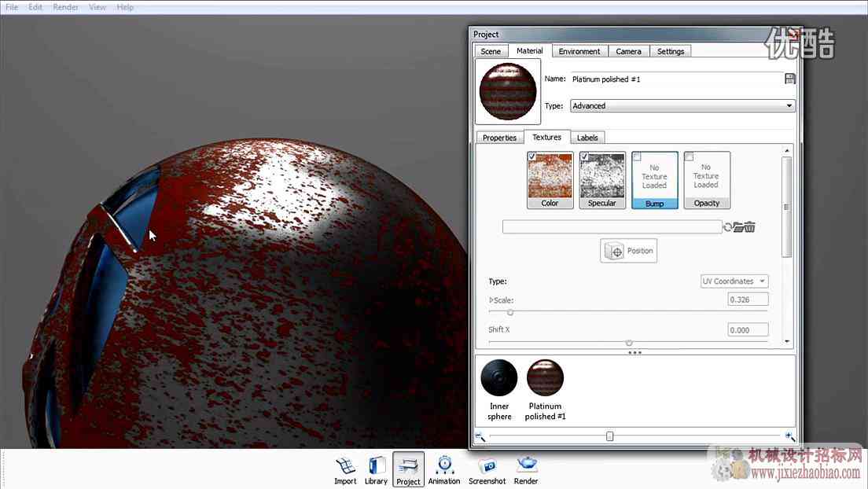Select the Specular texture slot
868x489 pixels.
601,180
